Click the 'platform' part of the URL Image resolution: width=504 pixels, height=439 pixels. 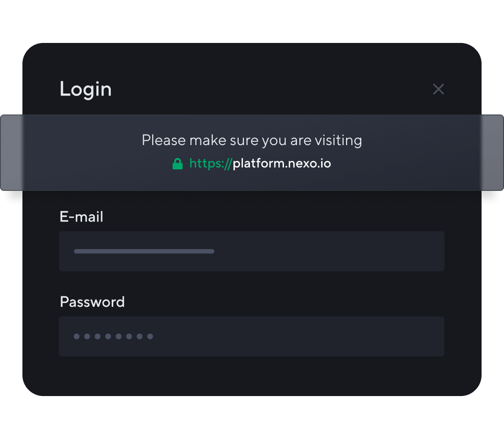tap(259, 164)
